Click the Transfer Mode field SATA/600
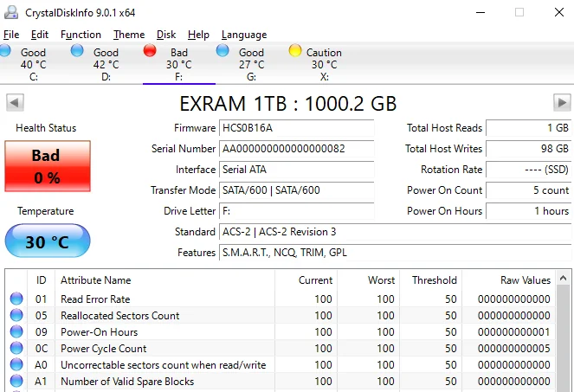The height and width of the screenshot is (392, 574). (296, 190)
